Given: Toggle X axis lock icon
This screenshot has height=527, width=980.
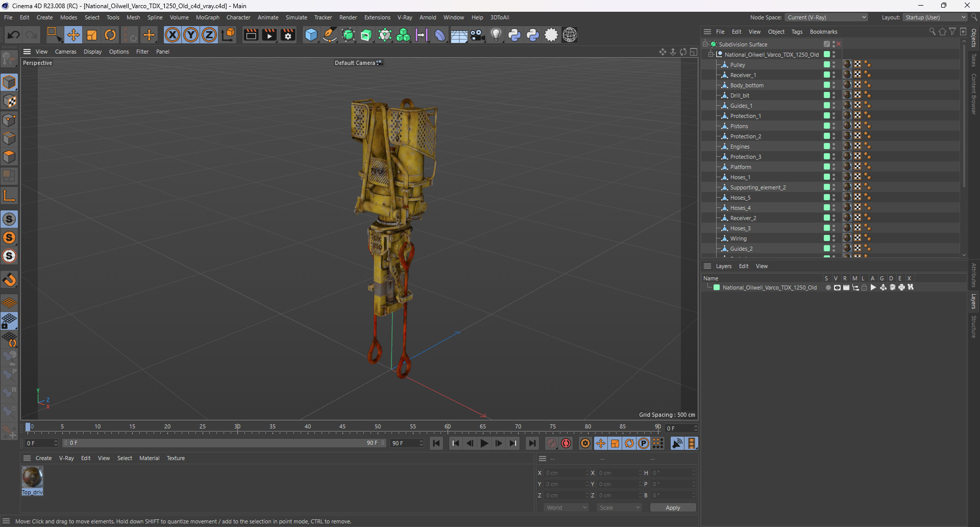Looking at the screenshot, I should [x=173, y=35].
